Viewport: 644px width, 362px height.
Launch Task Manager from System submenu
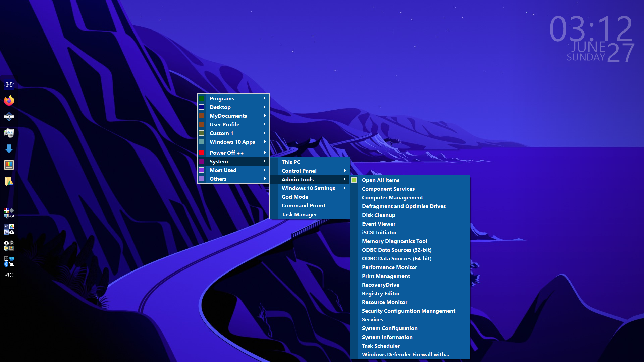310,214
